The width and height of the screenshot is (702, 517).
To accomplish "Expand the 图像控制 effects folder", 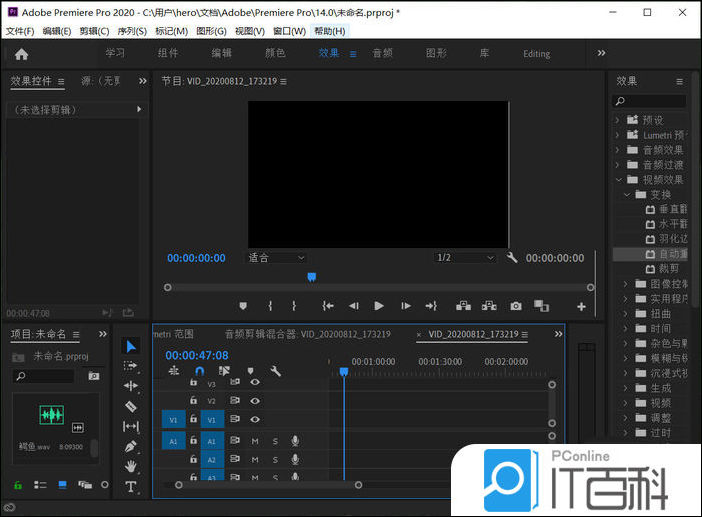I will 626,284.
